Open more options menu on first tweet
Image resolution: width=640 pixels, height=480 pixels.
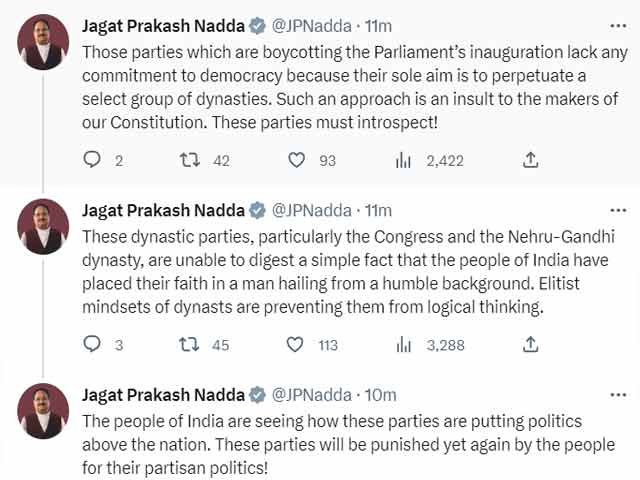click(617, 23)
